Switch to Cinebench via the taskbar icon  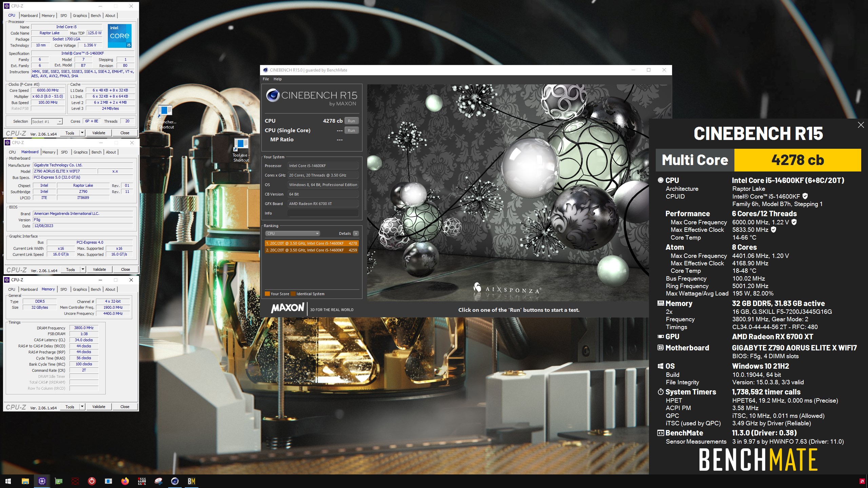point(175,481)
